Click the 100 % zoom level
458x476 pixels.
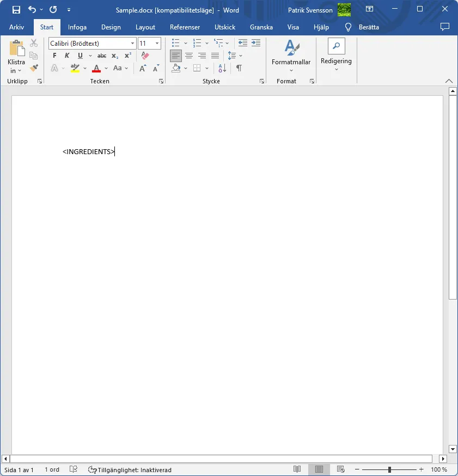(439, 469)
